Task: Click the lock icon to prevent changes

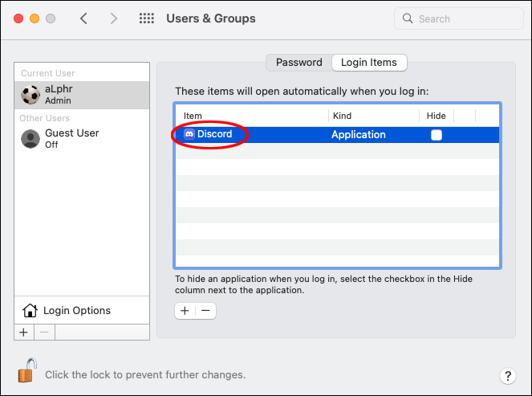Action: (x=27, y=371)
